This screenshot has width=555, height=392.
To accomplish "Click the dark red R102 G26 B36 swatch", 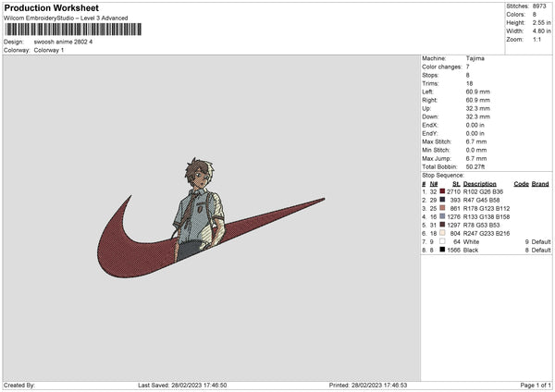I will 442,191.
